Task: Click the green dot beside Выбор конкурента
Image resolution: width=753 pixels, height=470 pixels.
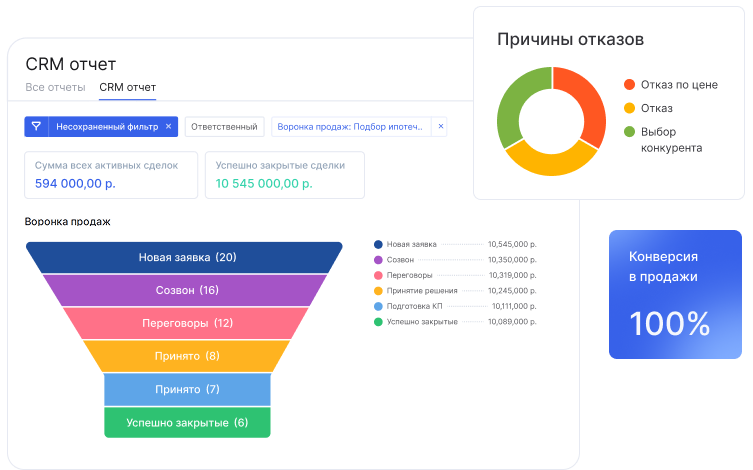Action: pos(629,131)
